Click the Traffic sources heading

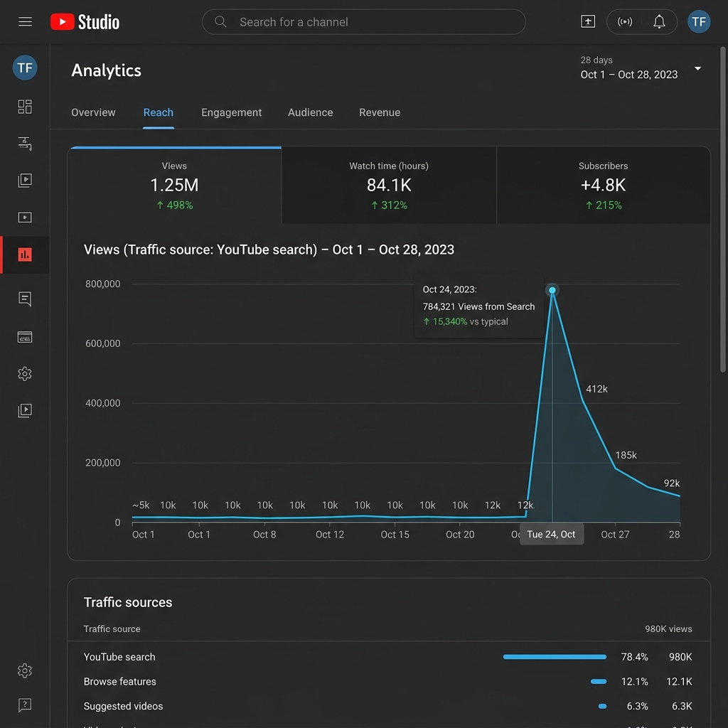pyautogui.click(x=128, y=602)
